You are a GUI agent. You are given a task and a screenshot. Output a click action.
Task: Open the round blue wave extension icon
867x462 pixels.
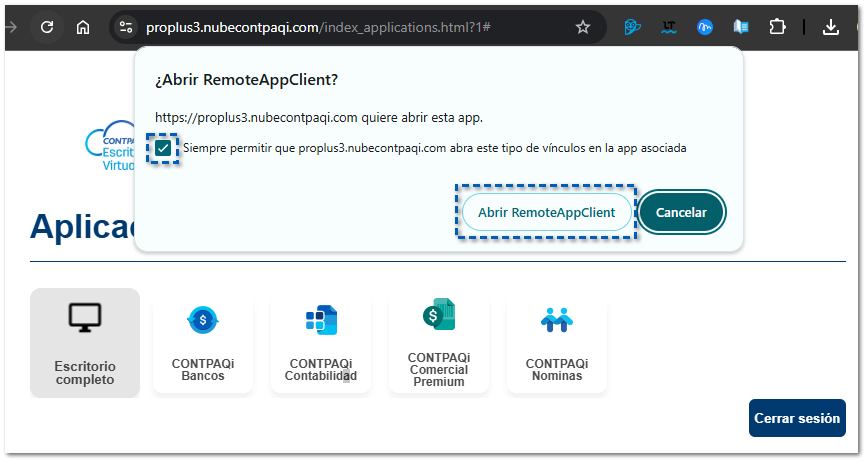tap(704, 27)
